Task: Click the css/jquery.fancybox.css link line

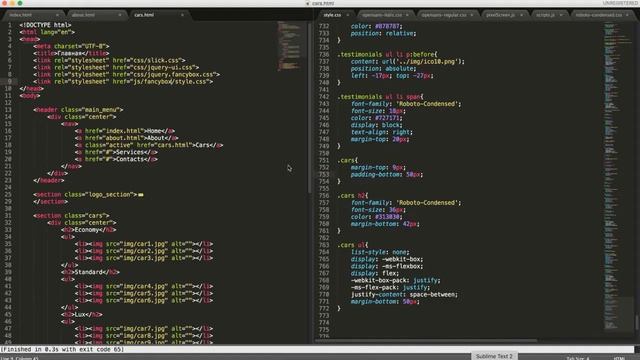Action: (127, 74)
